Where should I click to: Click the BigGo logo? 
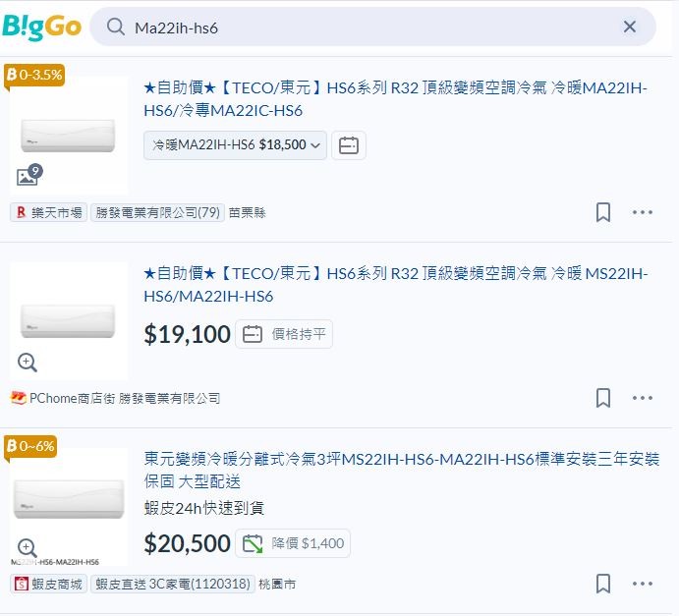(41, 27)
